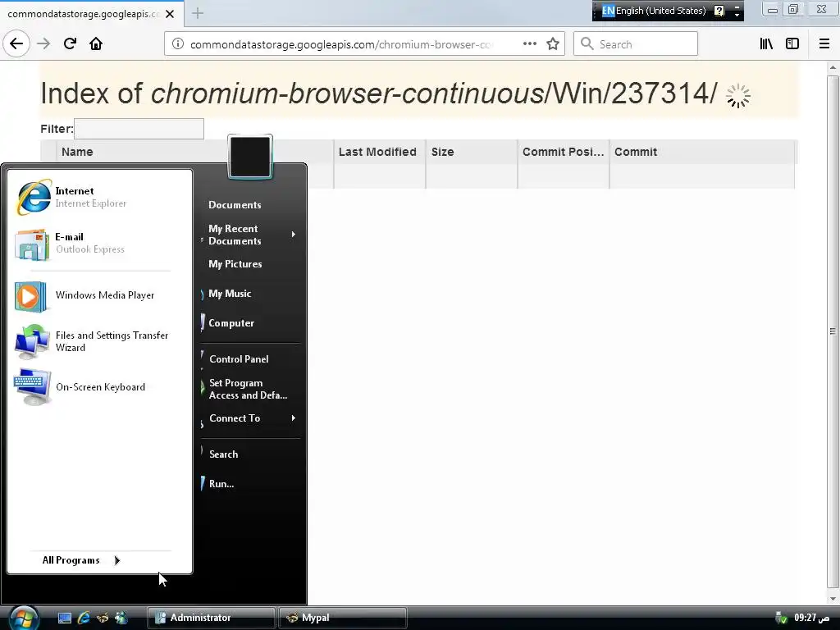The image size is (840, 630).
Task: Bookmark this page with the star icon
Action: click(553, 44)
